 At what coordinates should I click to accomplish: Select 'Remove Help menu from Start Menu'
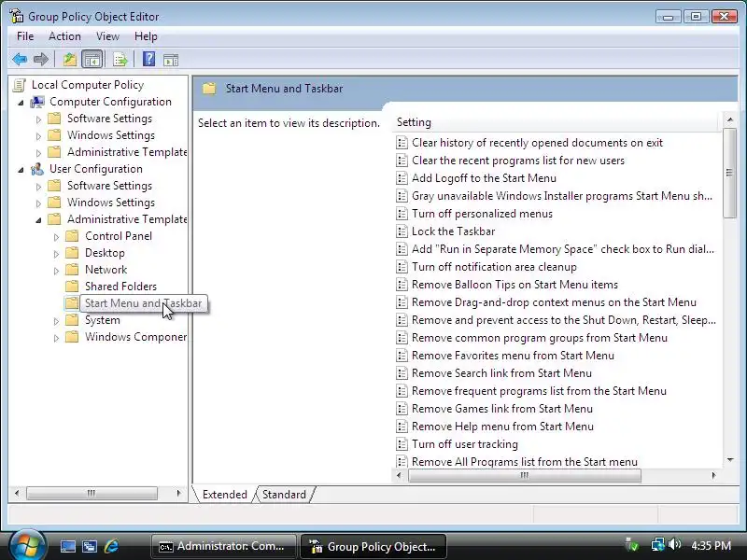point(502,427)
